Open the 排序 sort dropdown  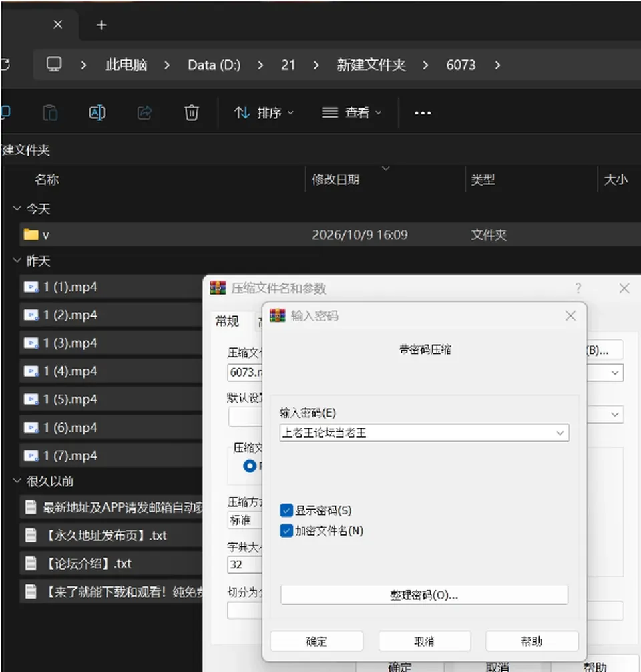point(264,113)
